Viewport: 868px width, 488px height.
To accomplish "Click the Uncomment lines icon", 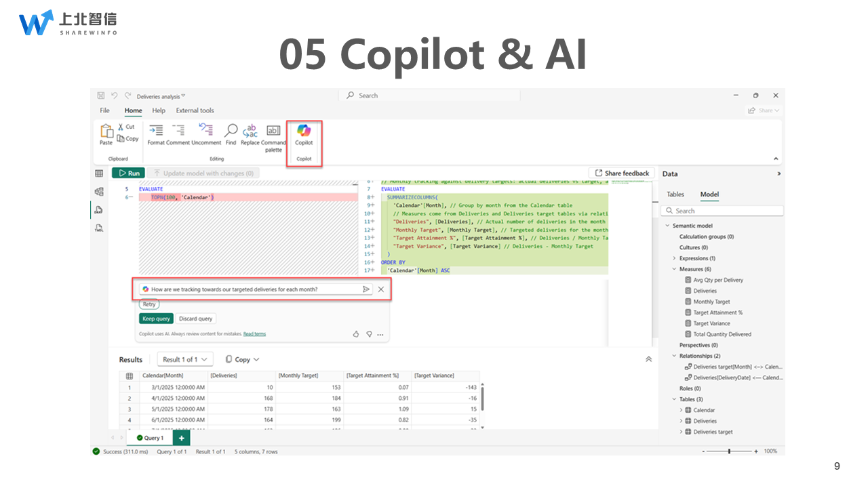I will tap(206, 130).
